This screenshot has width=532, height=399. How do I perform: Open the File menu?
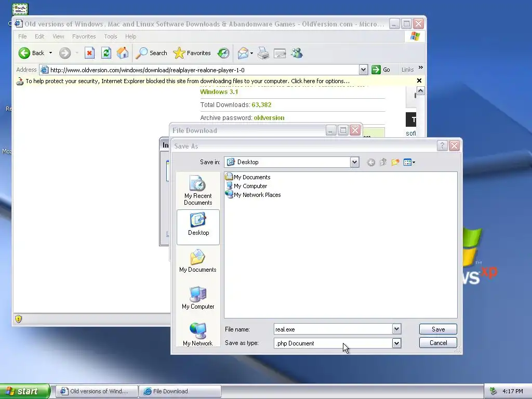pyautogui.click(x=22, y=36)
